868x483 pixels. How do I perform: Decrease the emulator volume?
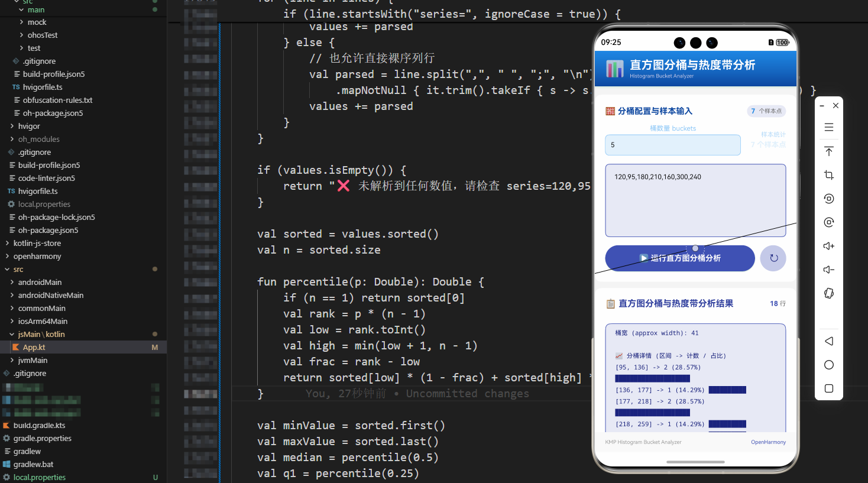(828, 270)
